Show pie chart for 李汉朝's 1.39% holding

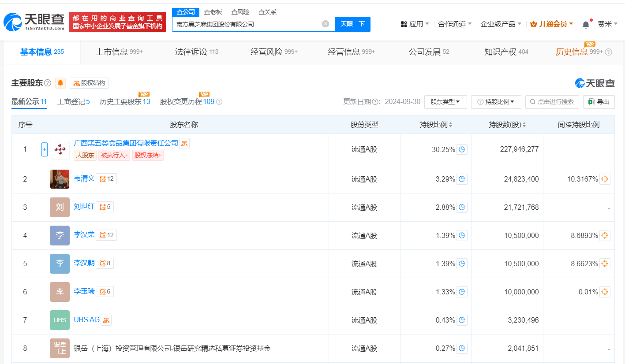point(462,264)
